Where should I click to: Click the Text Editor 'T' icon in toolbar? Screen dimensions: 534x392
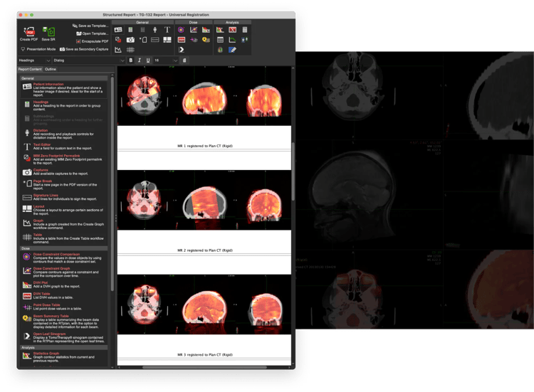click(167, 30)
